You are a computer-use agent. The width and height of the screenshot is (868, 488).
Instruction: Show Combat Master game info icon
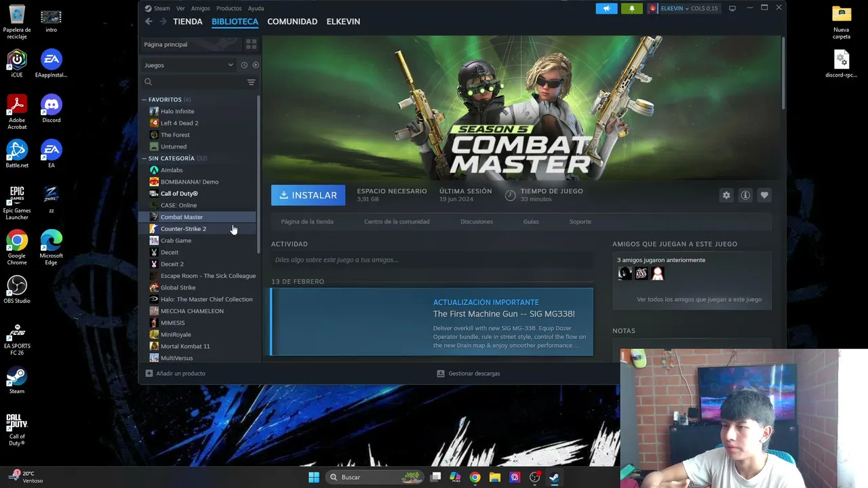pyautogui.click(x=745, y=195)
